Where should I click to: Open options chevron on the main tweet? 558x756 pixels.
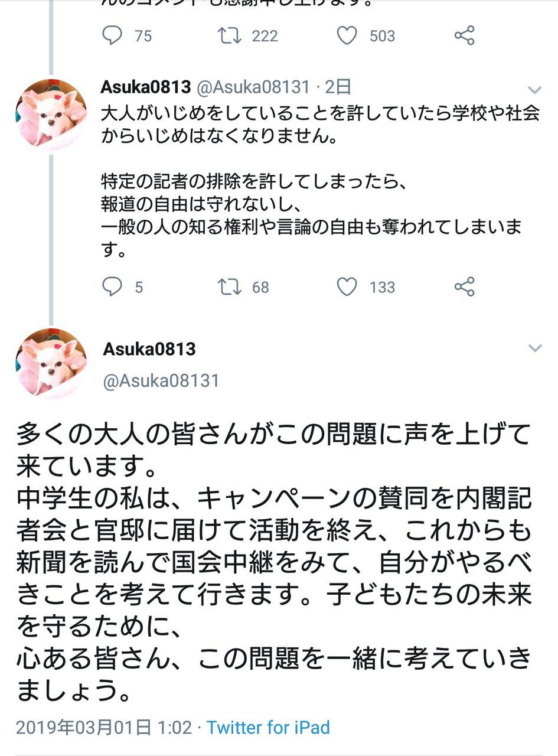pyautogui.click(x=534, y=348)
